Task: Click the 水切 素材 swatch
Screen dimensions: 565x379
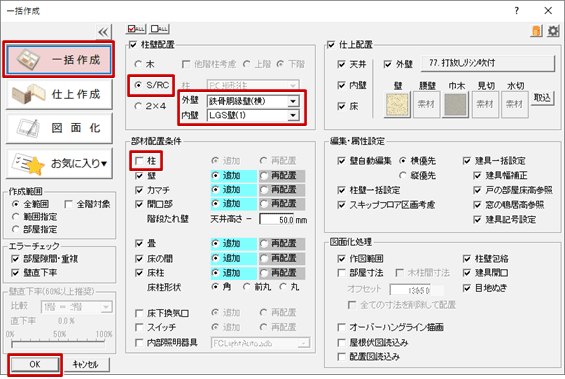Action: pyautogui.click(x=515, y=104)
